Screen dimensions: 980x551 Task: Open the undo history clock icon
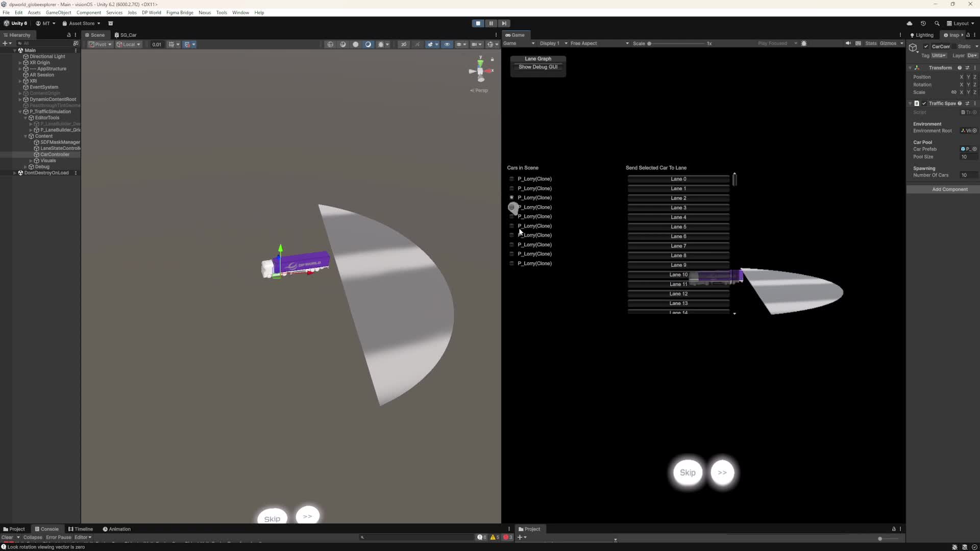[x=923, y=23]
